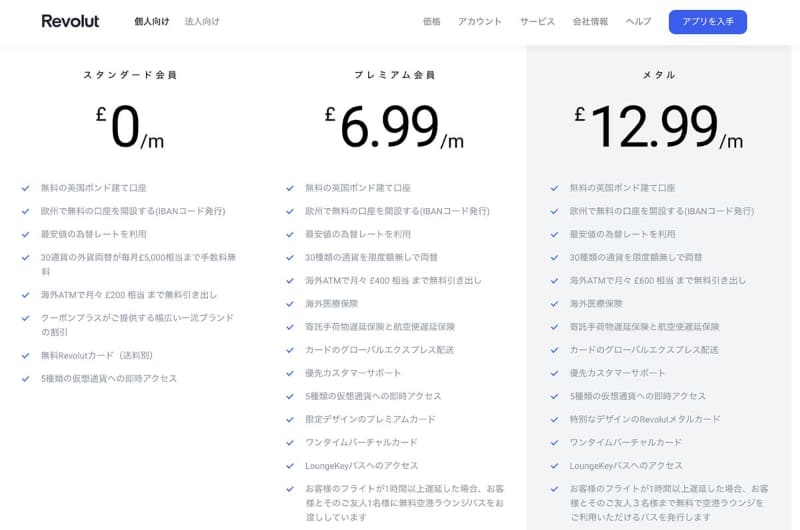Viewport: 800px width, 530px height.
Task: Click メタル flight delay lounge pass text (ご友人３名様)
Action: [669, 503]
